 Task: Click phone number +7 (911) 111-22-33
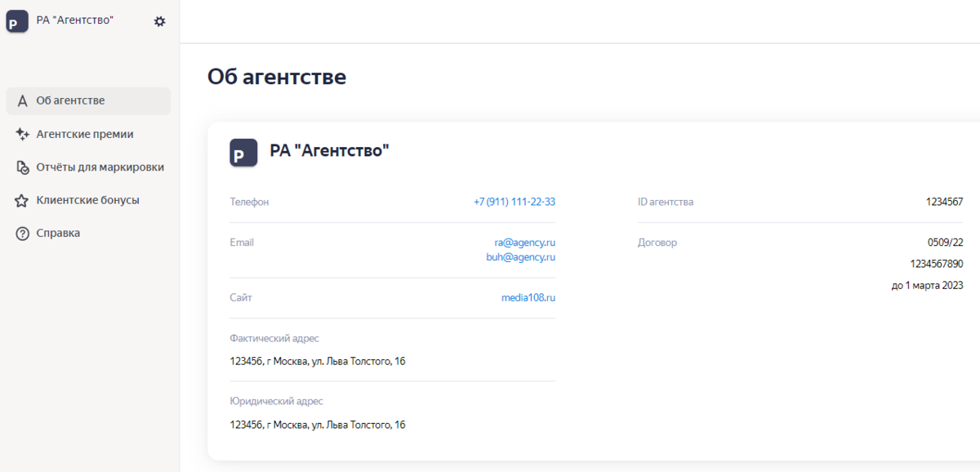click(514, 202)
